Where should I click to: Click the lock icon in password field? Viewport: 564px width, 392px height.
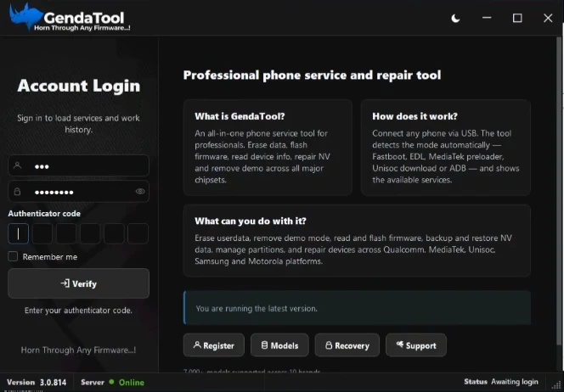point(17,192)
